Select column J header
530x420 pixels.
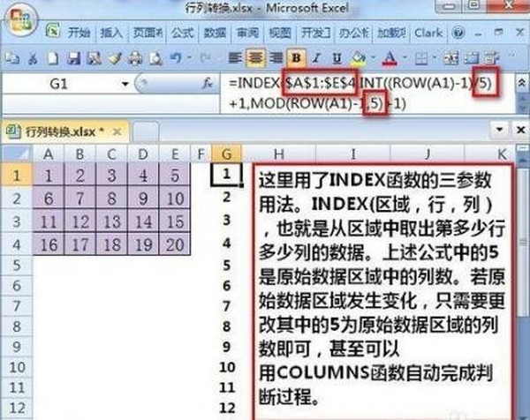click(x=428, y=154)
